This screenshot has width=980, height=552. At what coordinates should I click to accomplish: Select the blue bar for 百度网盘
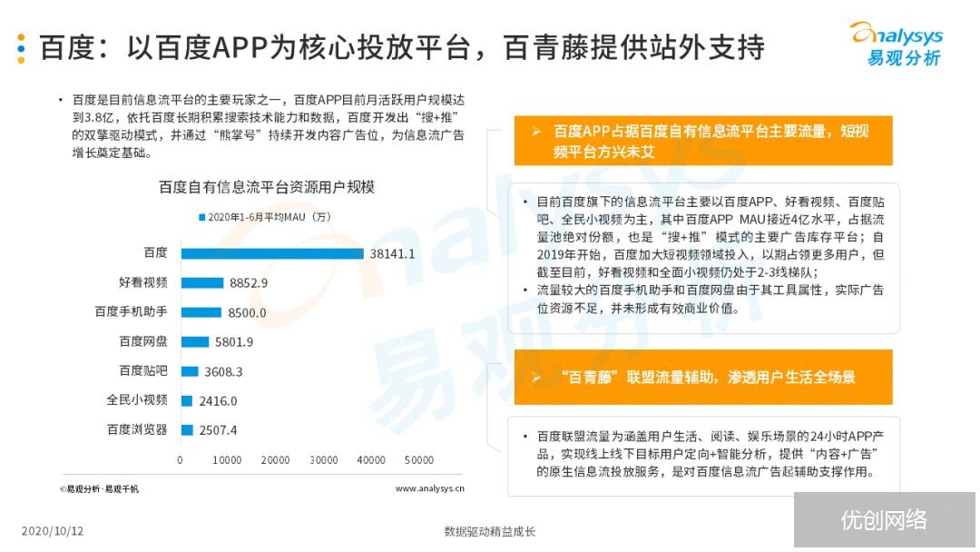click(x=195, y=341)
